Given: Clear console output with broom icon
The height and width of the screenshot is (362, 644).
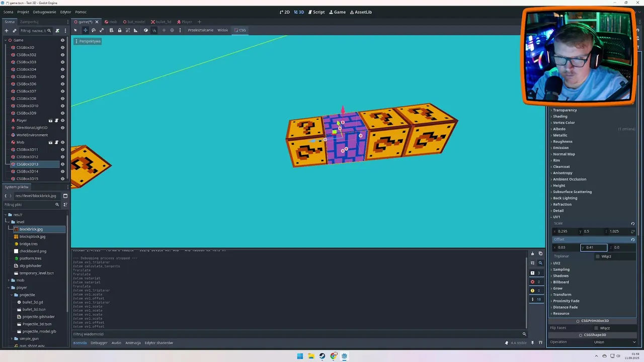Looking at the screenshot, I should (x=532, y=253).
